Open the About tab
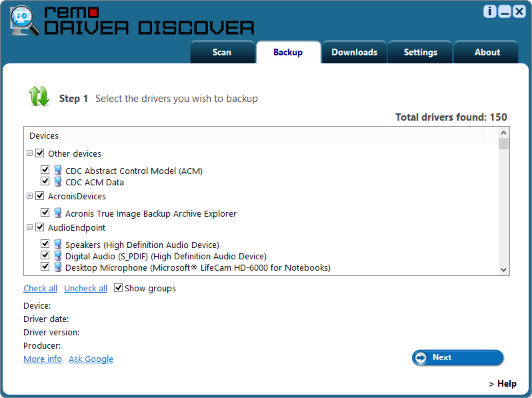Image resolution: width=532 pixels, height=398 pixels. coord(487,52)
